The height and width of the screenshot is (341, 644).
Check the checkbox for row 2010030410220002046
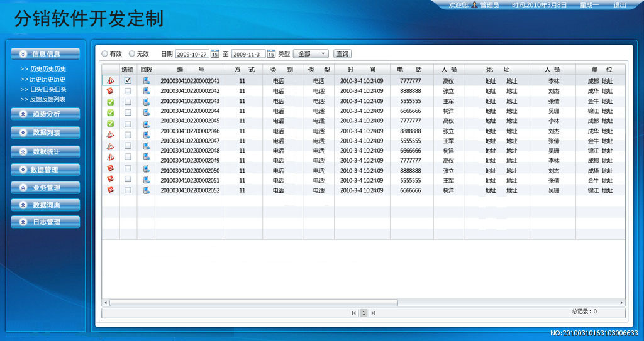click(x=128, y=134)
